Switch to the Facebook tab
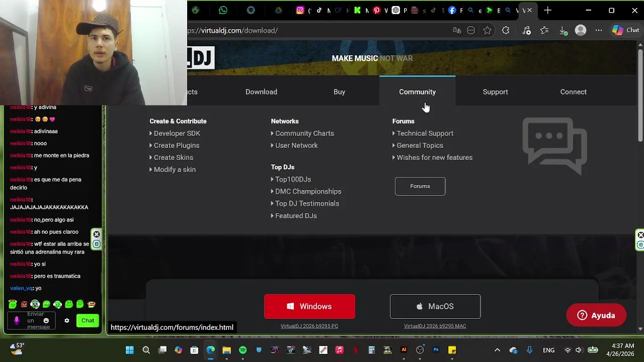This screenshot has height=362, width=644. 452,10
